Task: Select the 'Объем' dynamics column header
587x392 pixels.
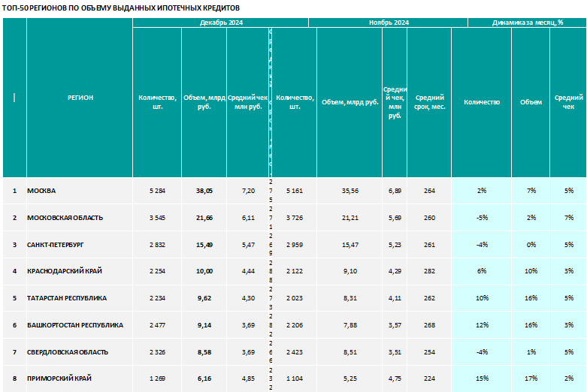Action: 531,102
